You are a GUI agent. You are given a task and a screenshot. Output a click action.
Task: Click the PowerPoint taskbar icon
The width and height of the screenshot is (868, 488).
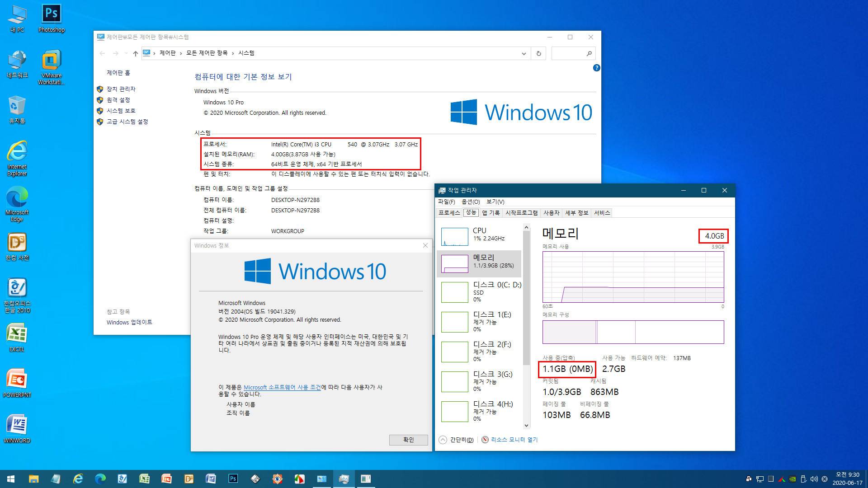tap(166, 479)
